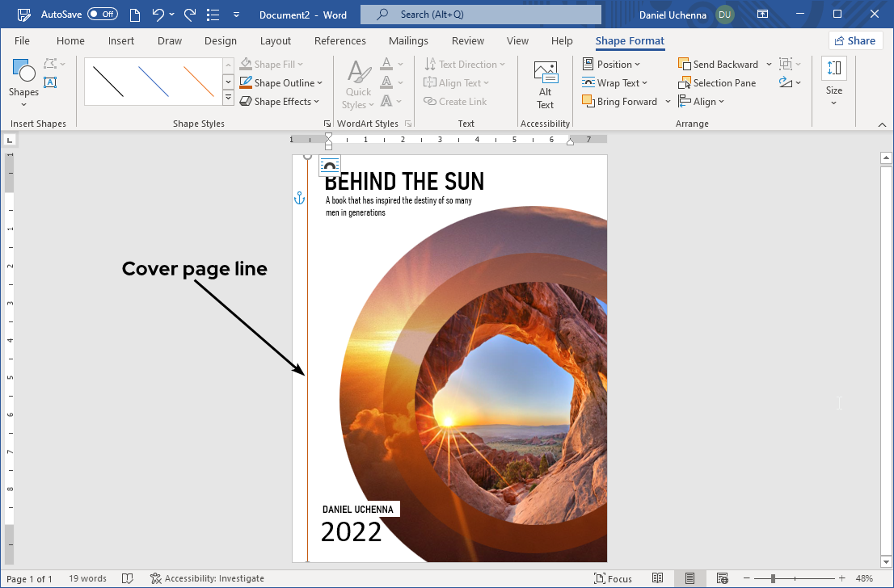Screen dimensions: 894x588
Task: Enable Focus mode in status bar
Action: click(x=613, y=578)
